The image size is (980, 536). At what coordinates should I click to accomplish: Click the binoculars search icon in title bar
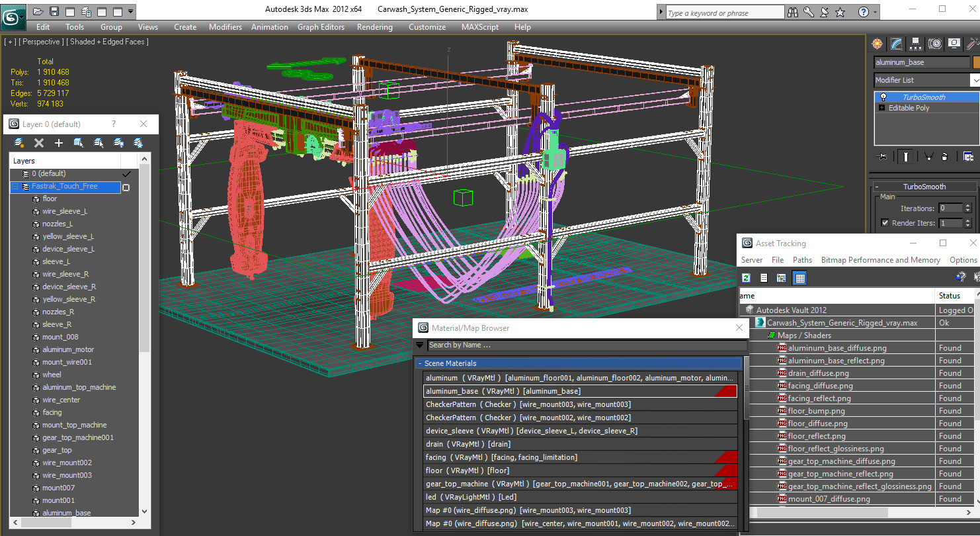pos(794,12)
